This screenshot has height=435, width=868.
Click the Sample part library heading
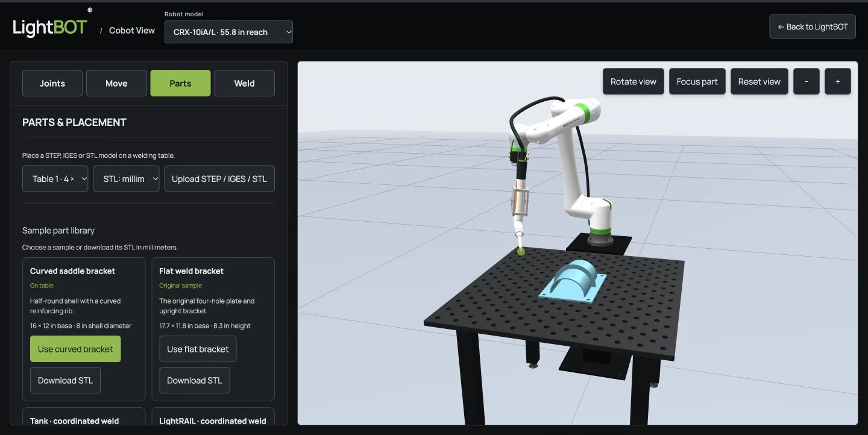[58, 230]
